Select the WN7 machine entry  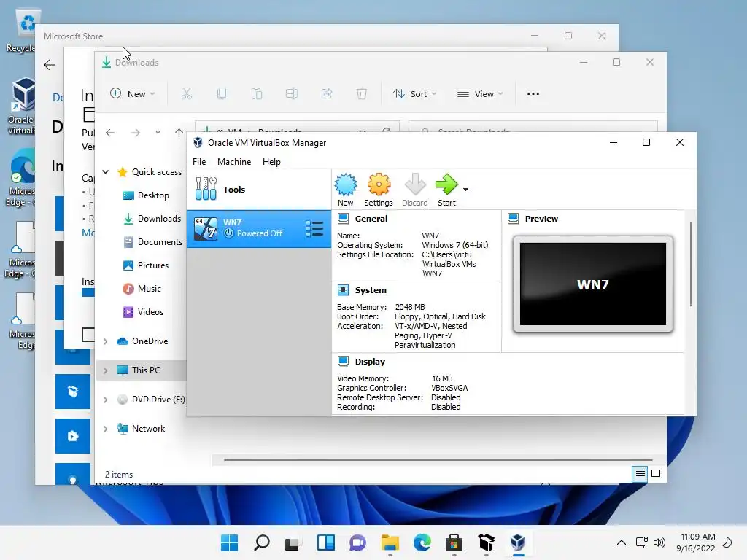click(259, 228)
